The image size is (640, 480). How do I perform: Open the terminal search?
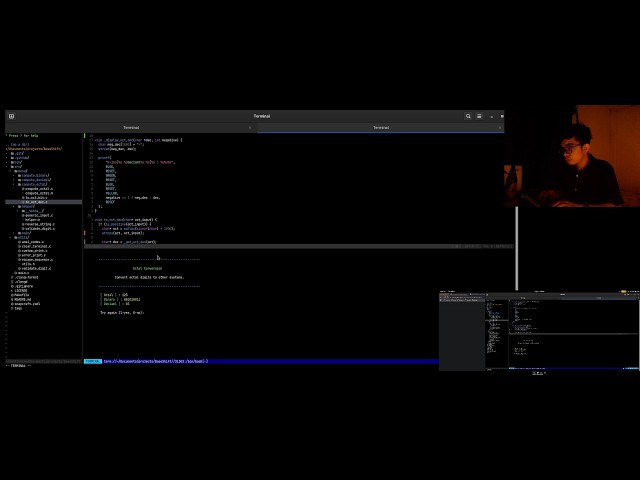click(468, 116)
